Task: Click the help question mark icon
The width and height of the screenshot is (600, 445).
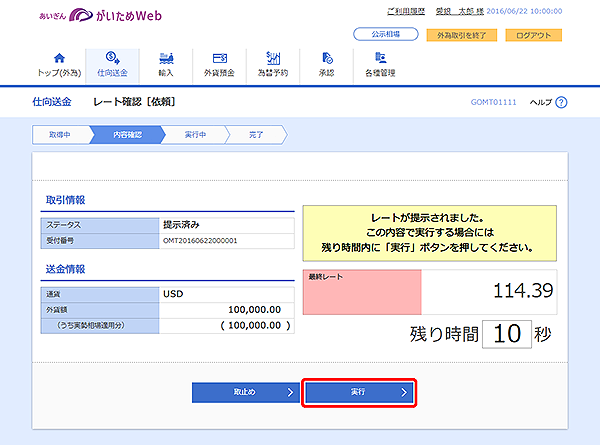Action: click(561, 102)
